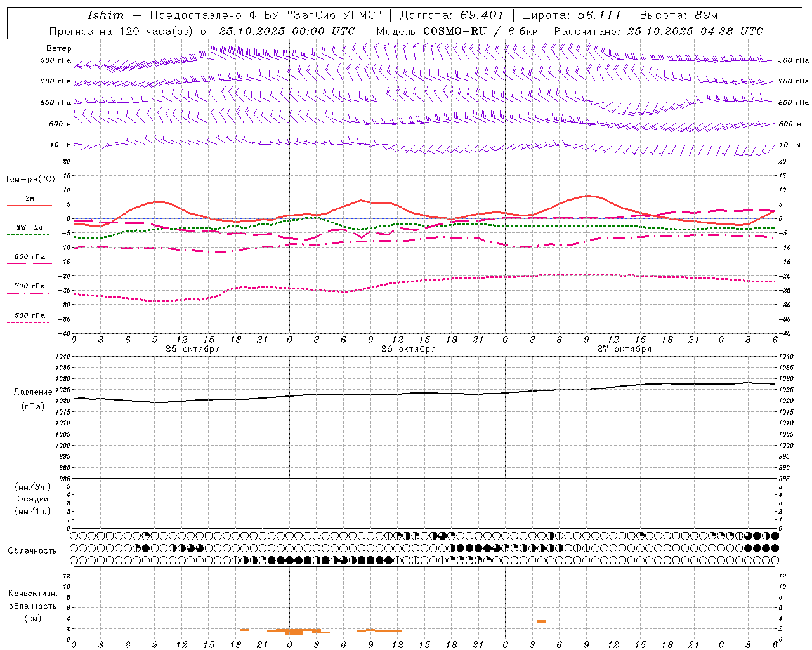
Task: Click the red "2м" temperature legend entry
Action: 30,199
